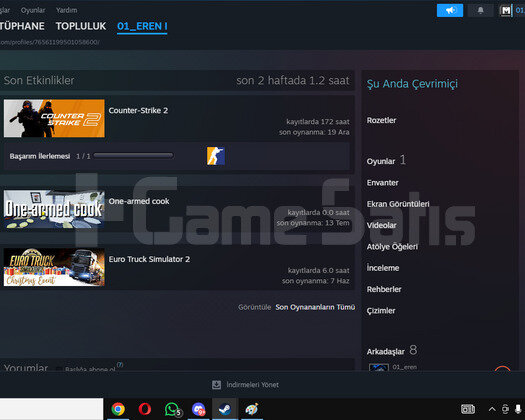Open Opera browser from the taskbar

(145, 409)
